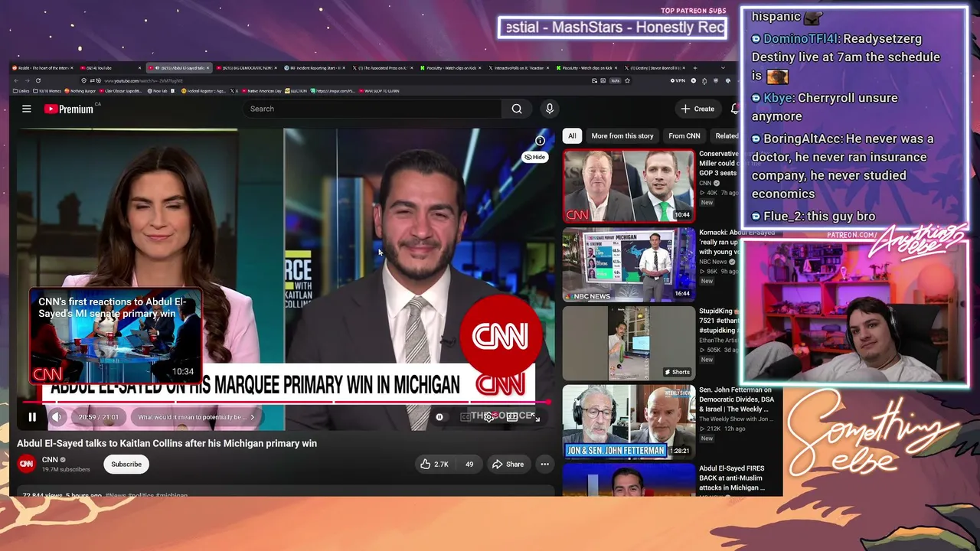Open the 'Federal Register' bookmark
Image resolution: width=980 pixels, height=551 pixels.
(203, 91)
